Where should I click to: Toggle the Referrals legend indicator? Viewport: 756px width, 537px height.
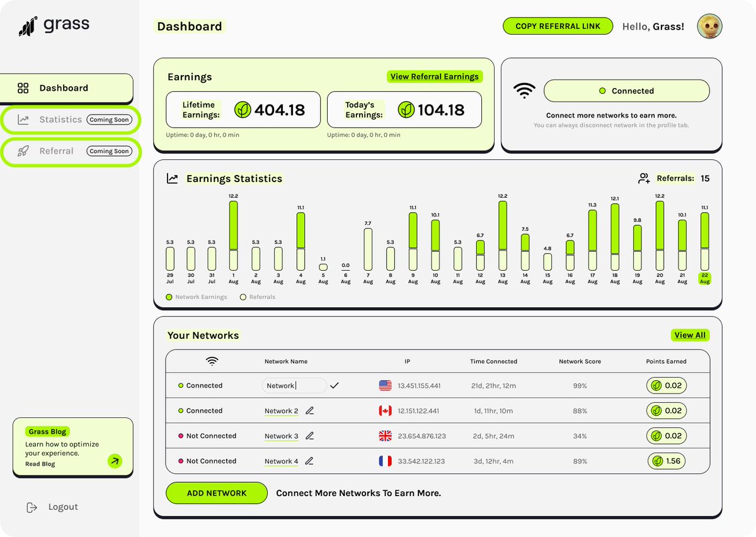[244, 297]
